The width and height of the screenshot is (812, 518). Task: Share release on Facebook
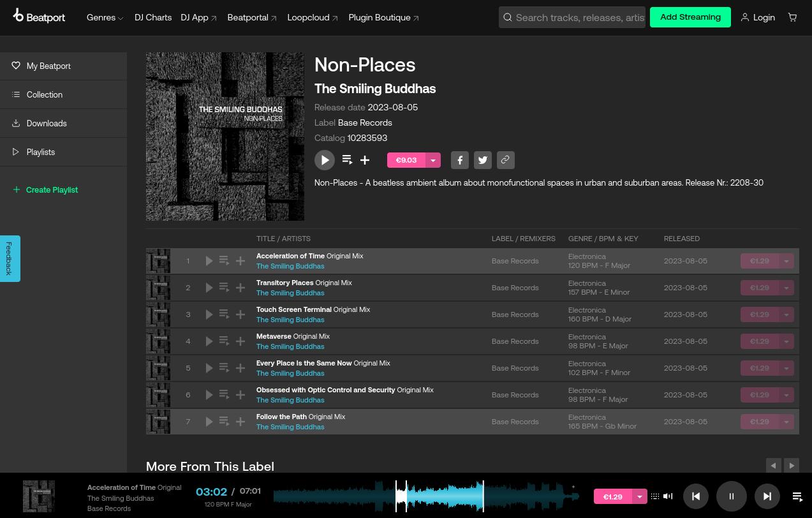[x=460, y=160]
